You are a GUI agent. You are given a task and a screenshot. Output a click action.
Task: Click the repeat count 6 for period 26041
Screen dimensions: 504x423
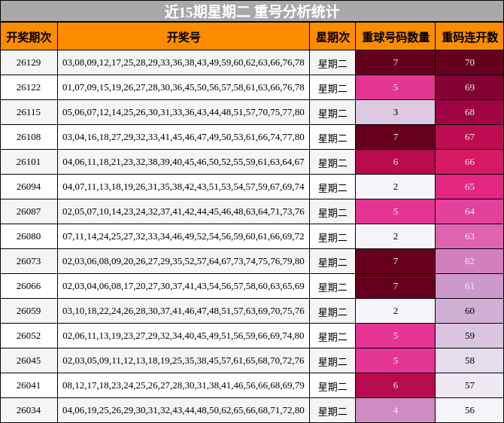click(x=396, y=385)
